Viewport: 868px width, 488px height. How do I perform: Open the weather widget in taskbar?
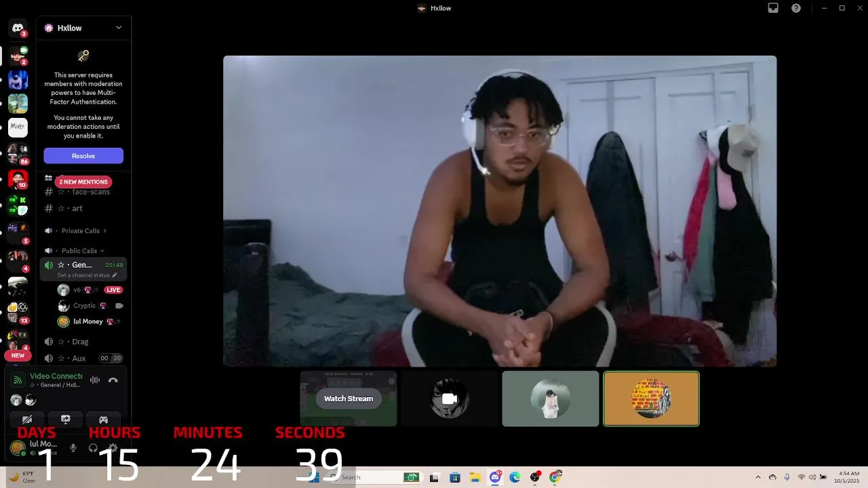(22, 477)
